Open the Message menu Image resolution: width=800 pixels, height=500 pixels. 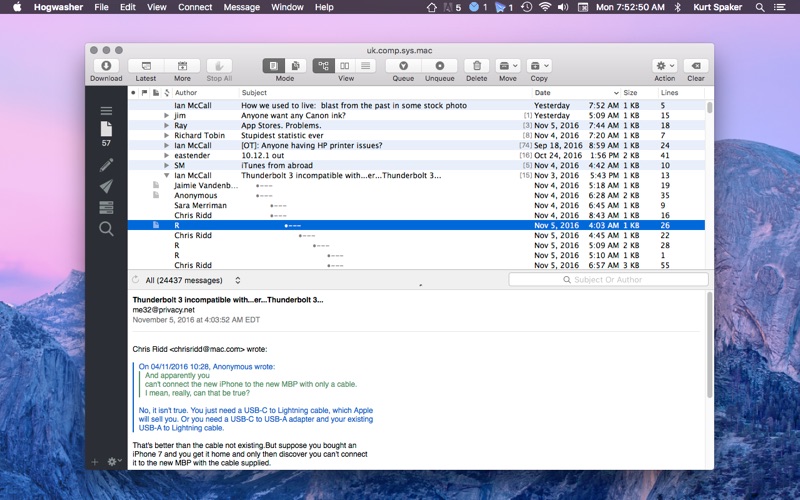tap(241, 7)
